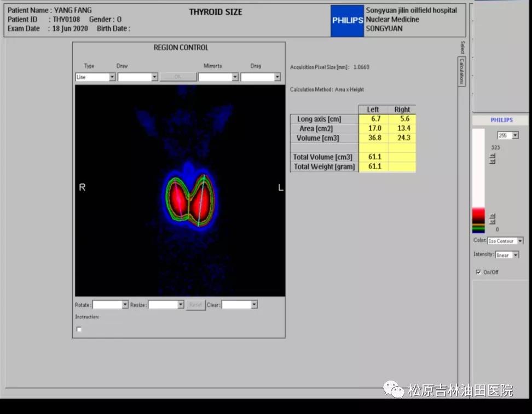The image size is (532, 414).
Task: Tick the checkbox under Instruction
Action: (x=79, y=329)
